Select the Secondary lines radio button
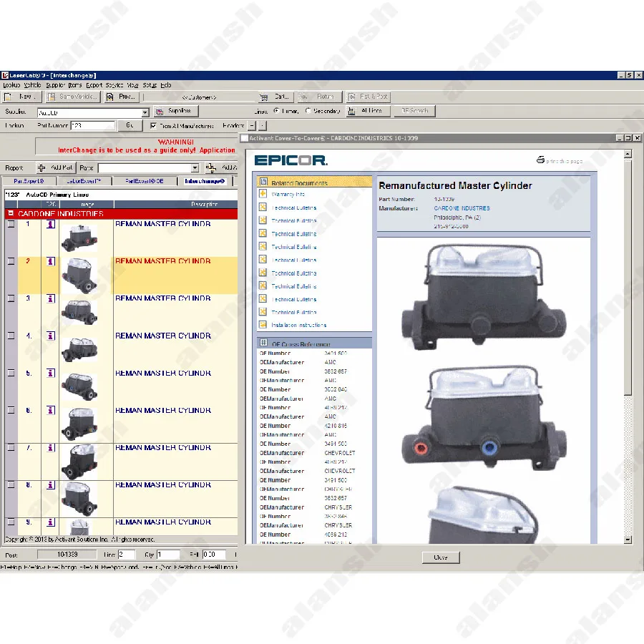Viewport: 644px width, 644px height. pos(308,110)
